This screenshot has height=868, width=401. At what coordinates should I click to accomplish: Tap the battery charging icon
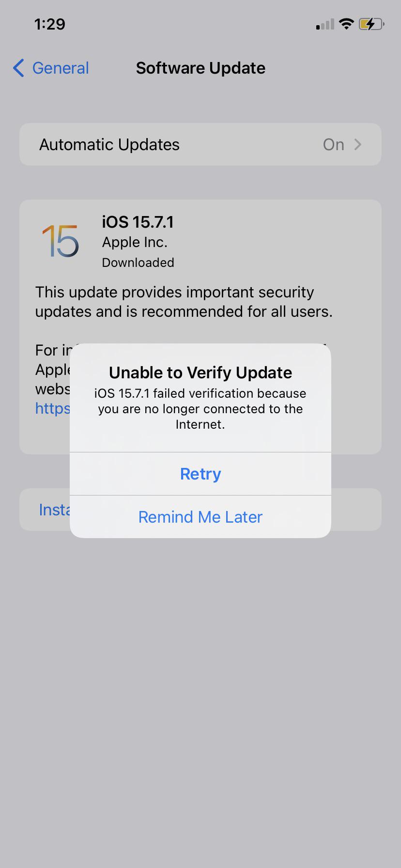pyautogui.click(x=371, y=24)
